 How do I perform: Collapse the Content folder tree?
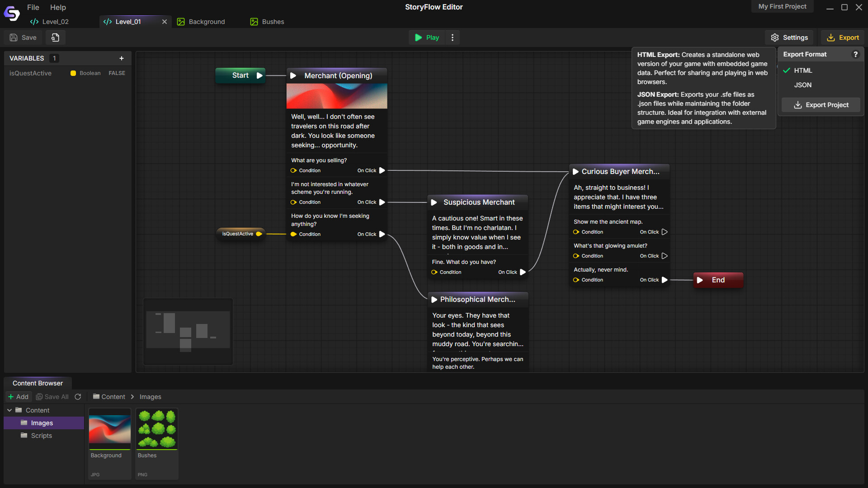(x=9, y=410)
